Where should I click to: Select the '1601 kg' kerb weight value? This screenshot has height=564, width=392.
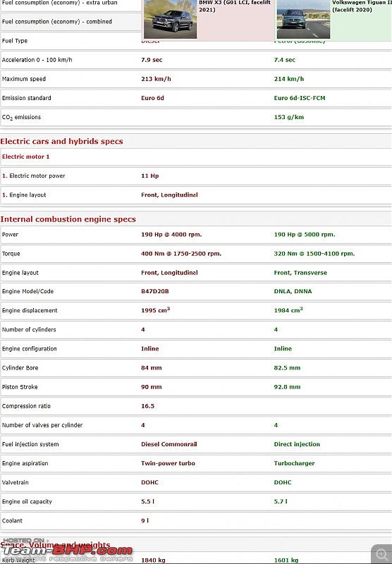tap(286, 560)
